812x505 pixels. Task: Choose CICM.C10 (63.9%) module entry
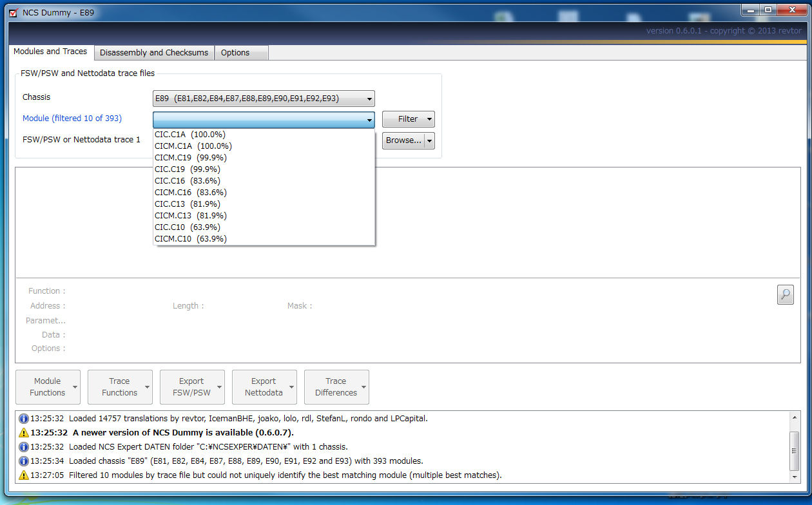264,239
